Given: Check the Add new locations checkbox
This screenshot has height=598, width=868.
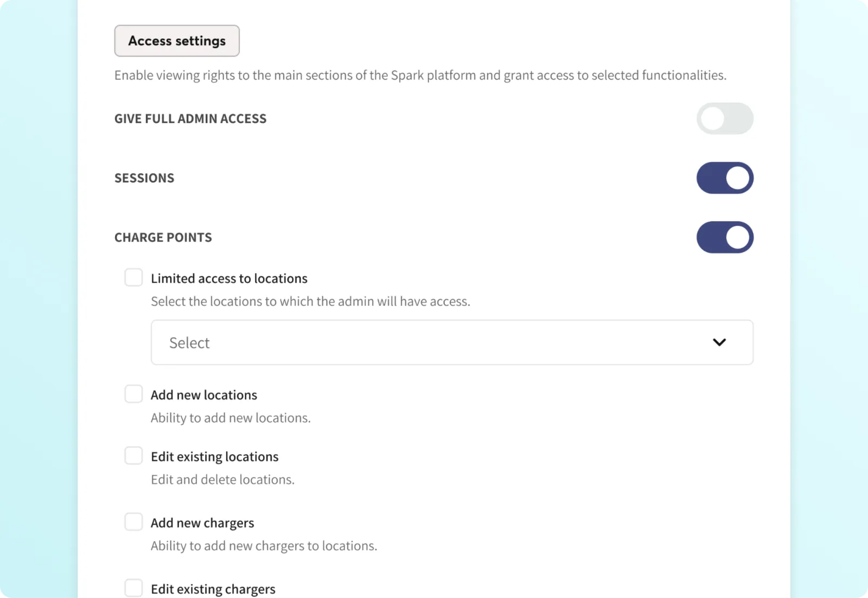Looking at the screenshot, I should [x=133, y=394].
